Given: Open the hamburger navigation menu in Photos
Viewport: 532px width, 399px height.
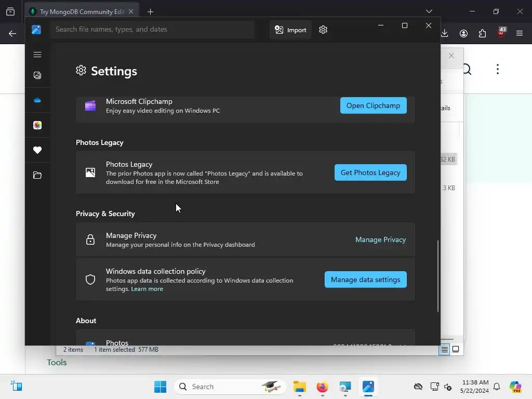Looking at the screenshot, I should pyautogui.click(x=37, y=55).
